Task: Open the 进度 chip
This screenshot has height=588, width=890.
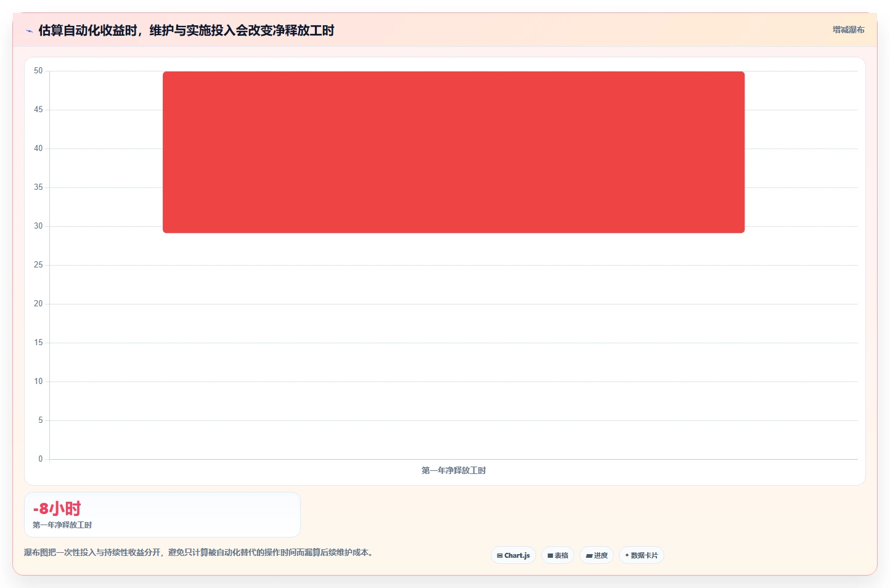Action: coord(597,555)
